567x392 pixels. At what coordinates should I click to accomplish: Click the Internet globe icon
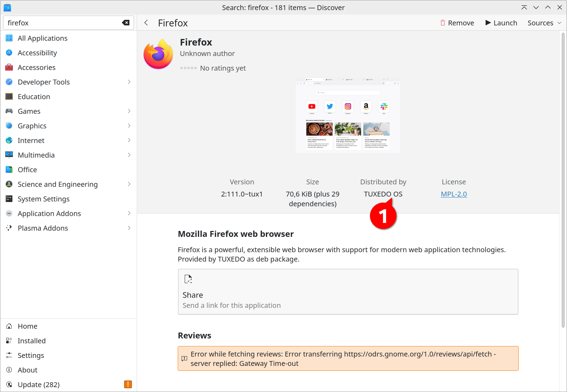click(x=9, y=141)
